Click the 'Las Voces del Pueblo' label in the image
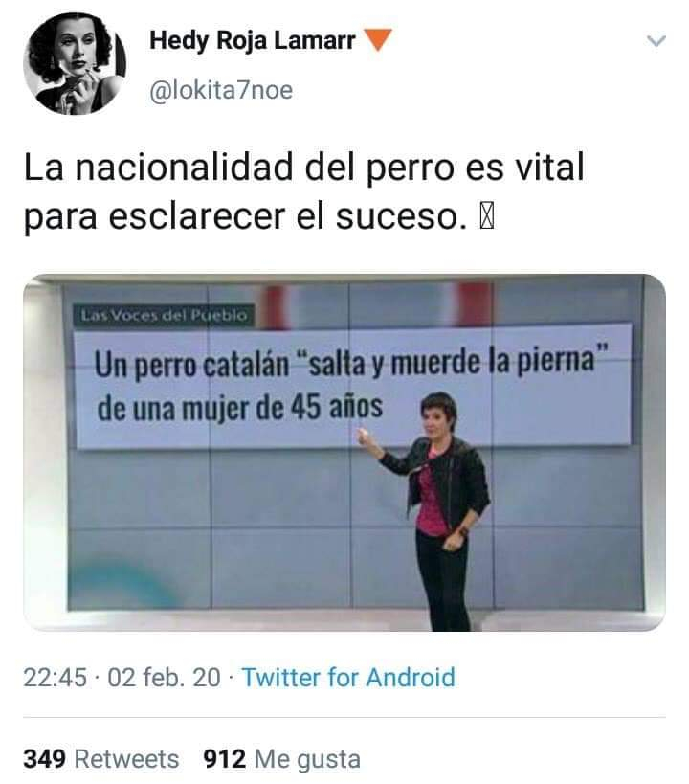689x784 pixels. click(164, 316)
